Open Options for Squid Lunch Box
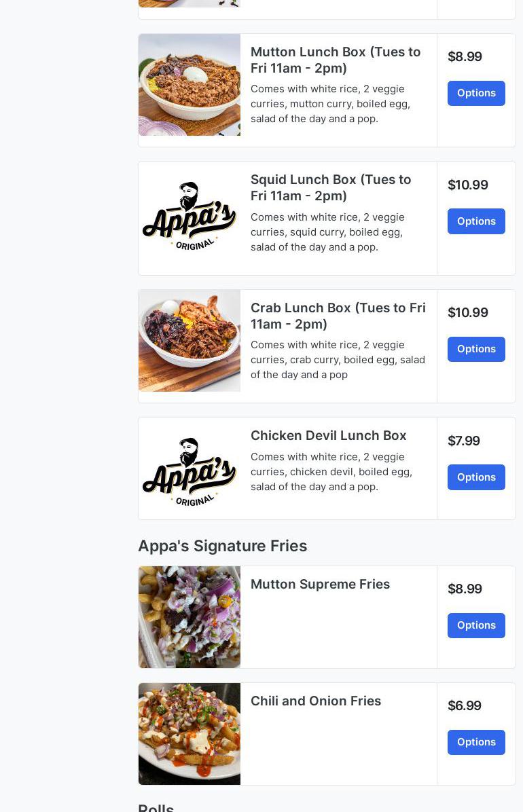This screenshot has height=812, width=523. (x=476, y=221)
